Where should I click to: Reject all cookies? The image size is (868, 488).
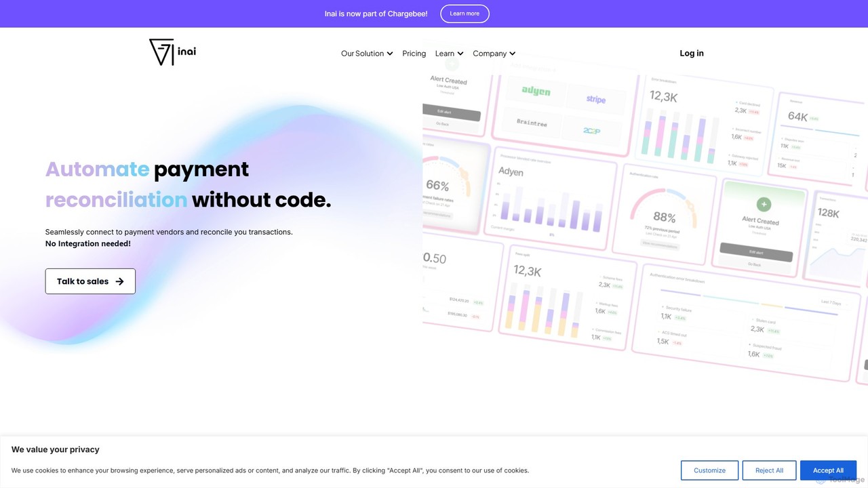[x=769, y=470]
